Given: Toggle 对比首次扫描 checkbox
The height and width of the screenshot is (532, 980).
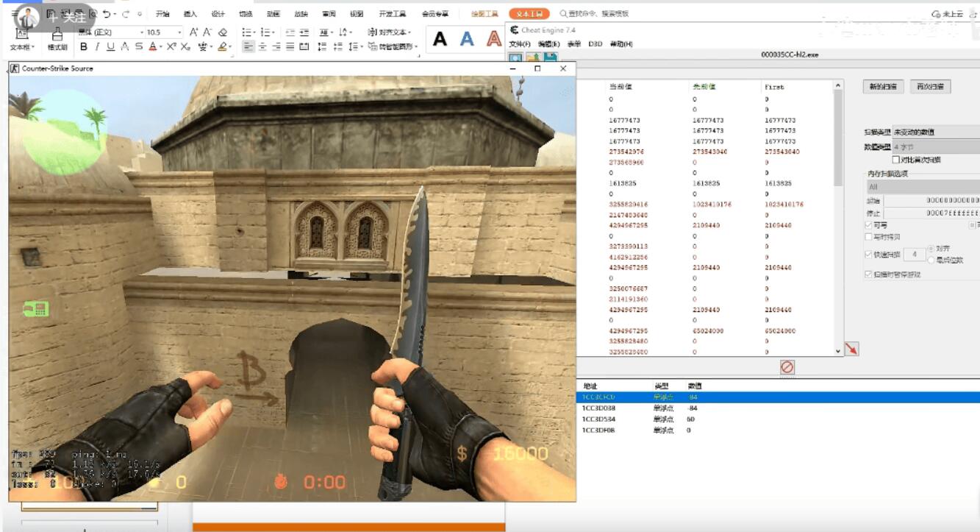Looking at the screenshot, I should click(896, 159).
